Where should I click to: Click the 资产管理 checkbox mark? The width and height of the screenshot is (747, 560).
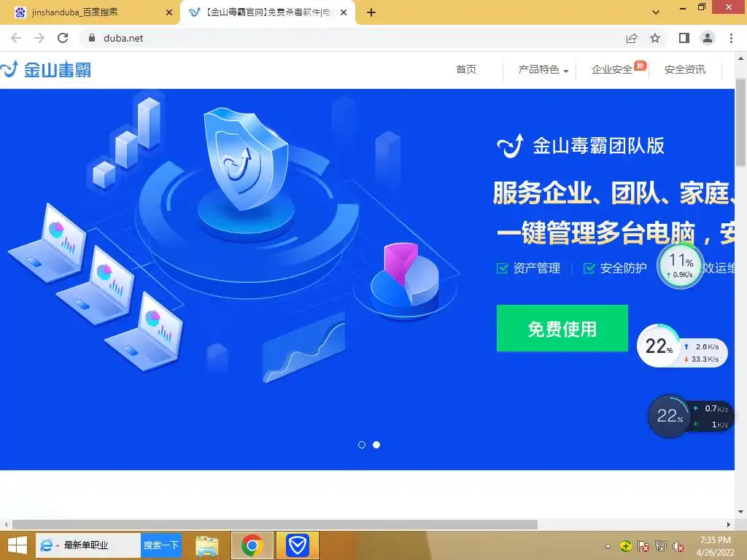pos(502,268)
